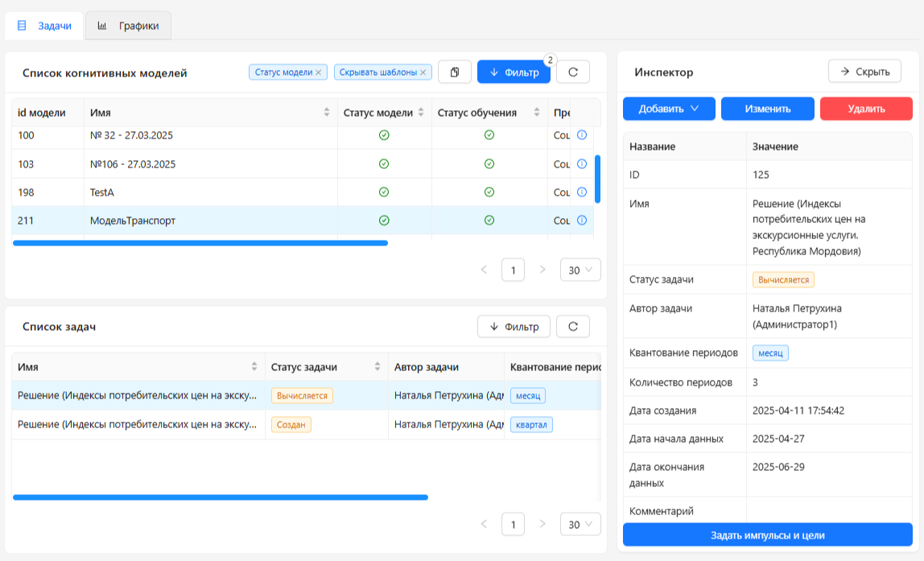Sort models by Статус обучения column
The image size is (924, 561).
click(539, 113)
